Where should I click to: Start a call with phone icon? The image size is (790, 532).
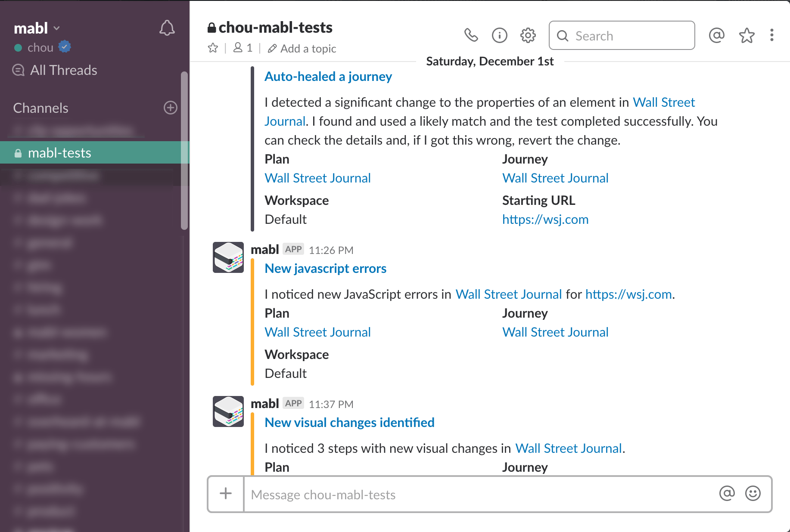(471, 35)
